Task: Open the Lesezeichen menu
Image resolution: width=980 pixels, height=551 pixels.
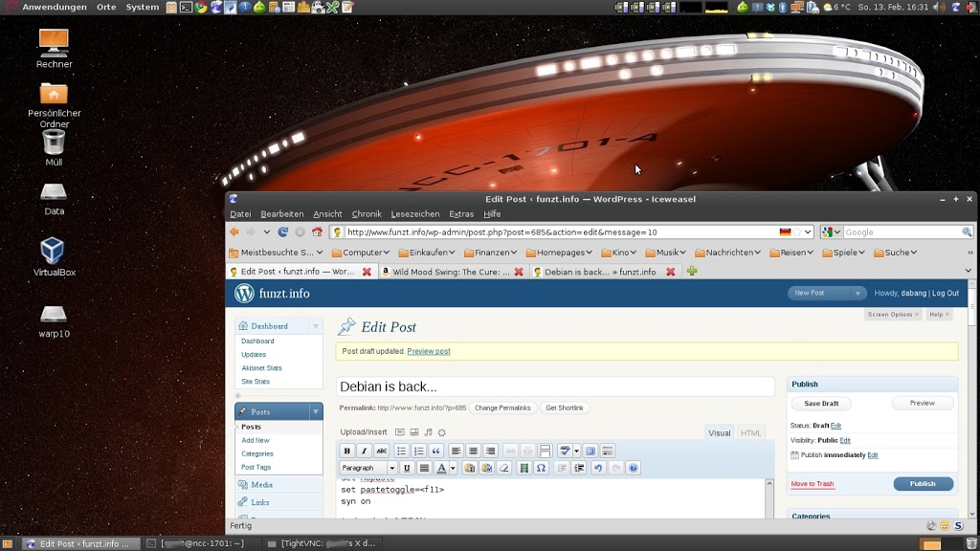Action: click(415, 214)
